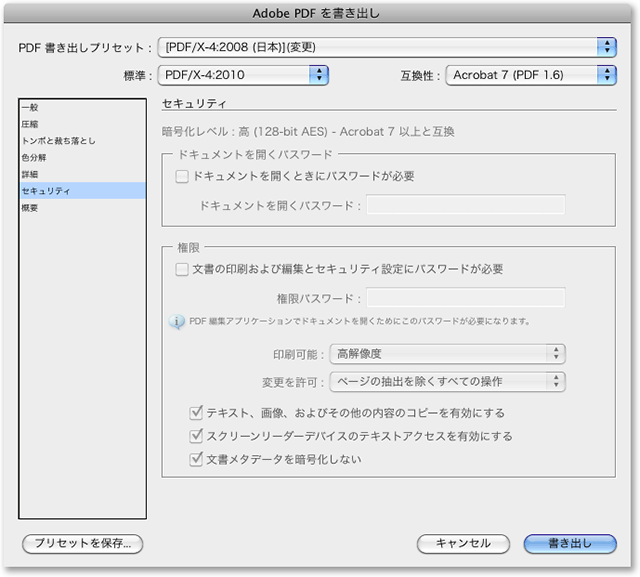The image size is (640, 577).
Task: Click the 書き出し export button
Action: [x=570, y=543]
